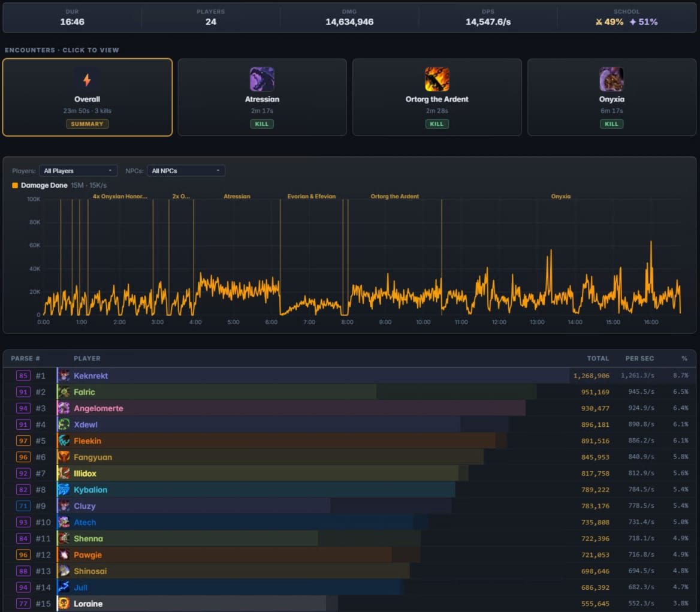The width and height of the screenshot is (700, 612).
Task: Click the 4x Onyxian Honor chart marker
Action: (x=120, y=197)
